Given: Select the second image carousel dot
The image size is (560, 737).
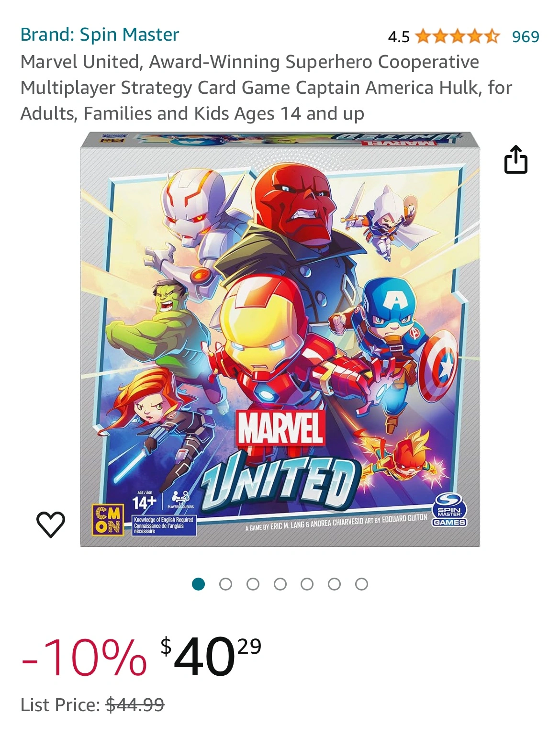Looking at the screenshot, I should [x=225, y=584].
